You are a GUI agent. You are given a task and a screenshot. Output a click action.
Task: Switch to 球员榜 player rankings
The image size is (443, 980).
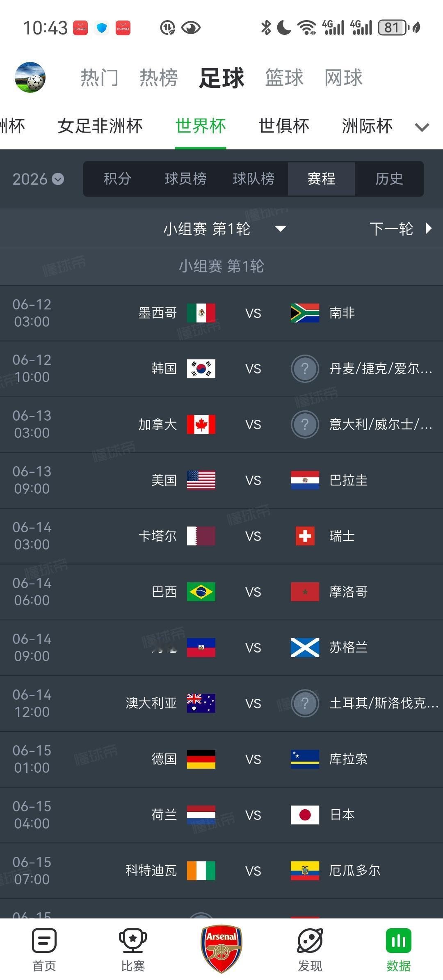coord(185,179)
